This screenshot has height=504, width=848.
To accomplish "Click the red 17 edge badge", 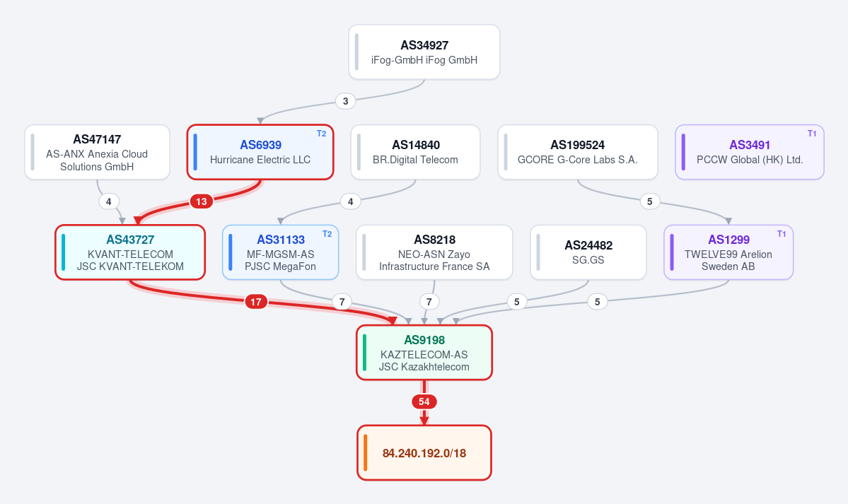I will (x=256, y=302).
